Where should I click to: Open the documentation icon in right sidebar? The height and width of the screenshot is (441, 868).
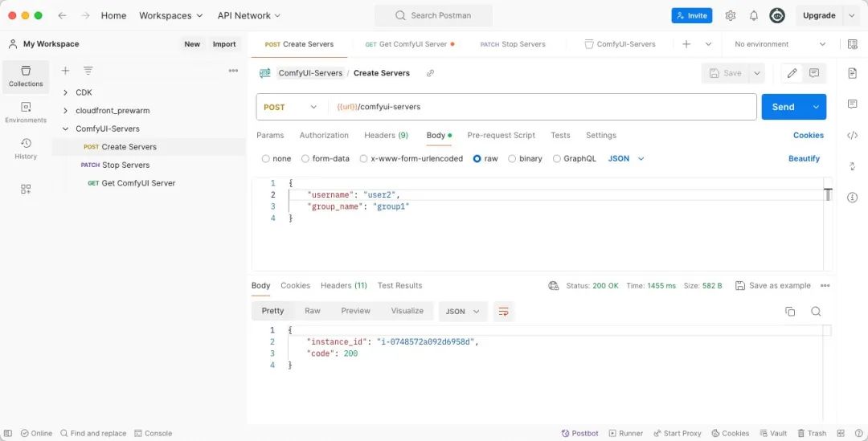853,73
